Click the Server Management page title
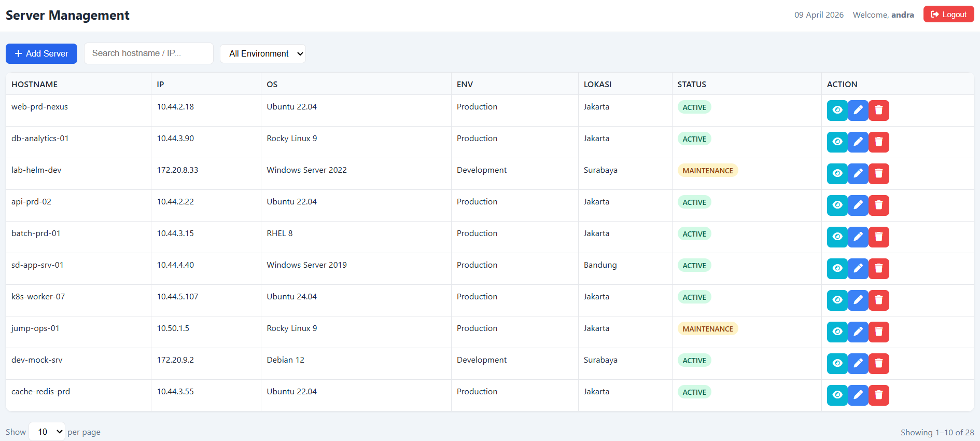The width and height of the screenshot is (980, 441). [67, 16]
